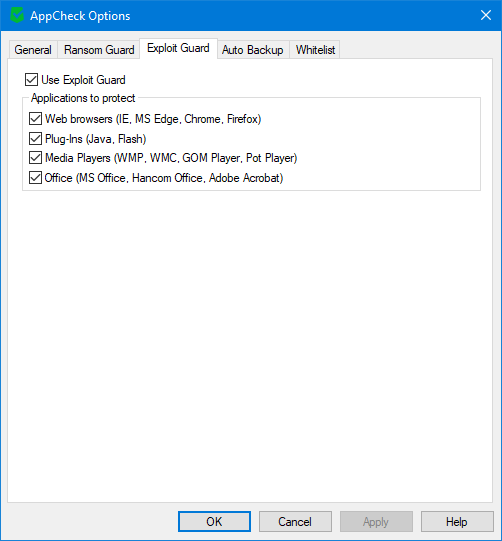This screenshot has height=541, width=502.
Task: Show the Whitelist tab
Action: 315,50
